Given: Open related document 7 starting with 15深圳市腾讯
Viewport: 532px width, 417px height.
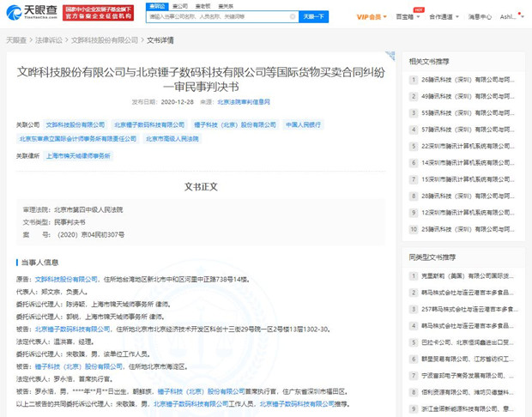Looking at the screenshot, I should pos(463,179).
